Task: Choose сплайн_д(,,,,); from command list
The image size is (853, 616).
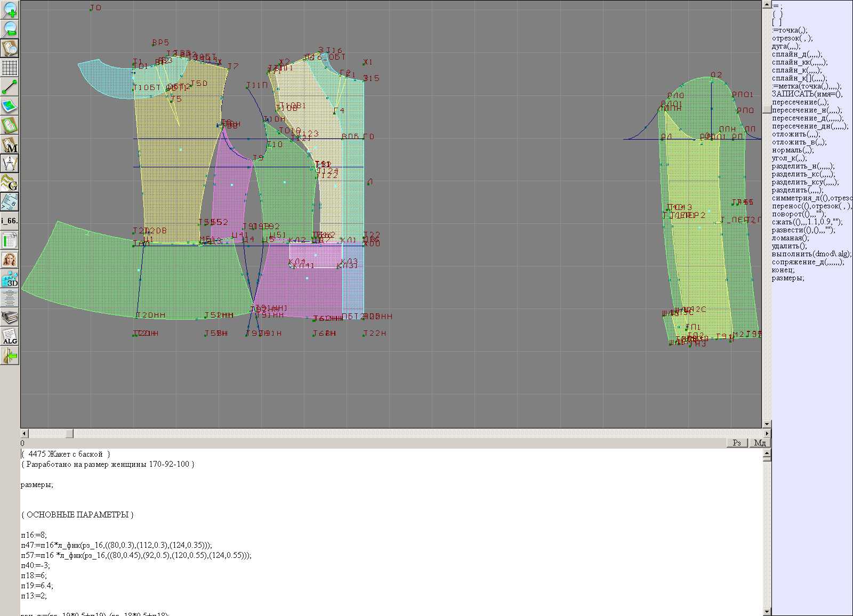Action: tap(797, 54)
